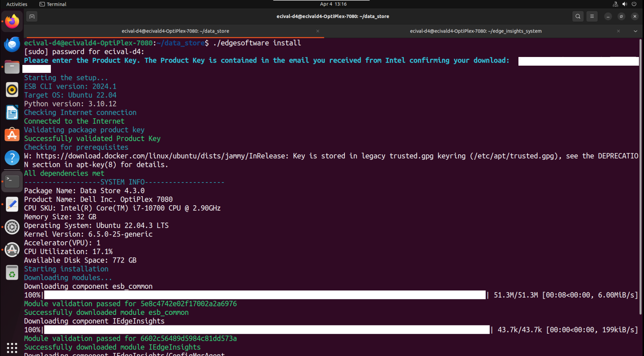This screenshot has height=356, width=644.
Task: Click 'Kernel Version: 6.5.0-25-generic' line
Action: pyautogui.click(x=88, y=234)
